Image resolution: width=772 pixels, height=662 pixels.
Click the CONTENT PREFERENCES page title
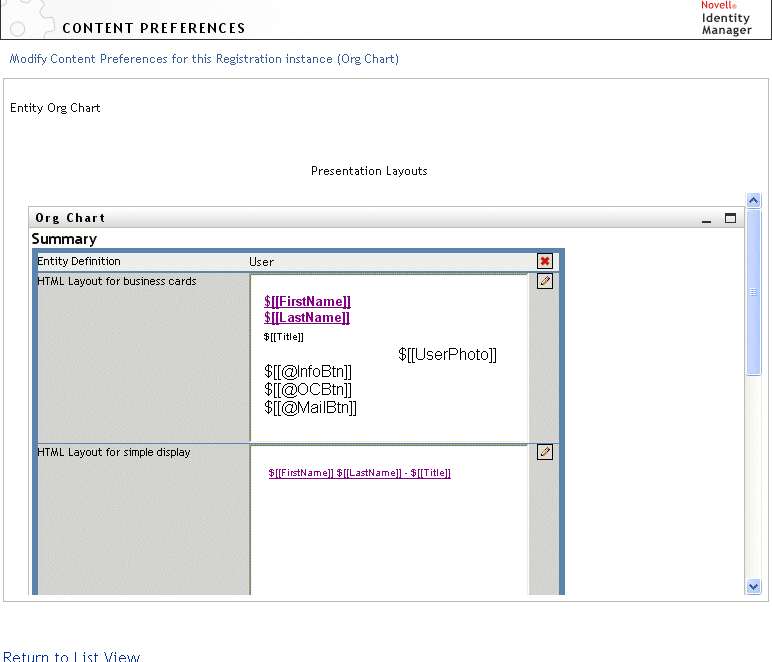coord(154,28)
